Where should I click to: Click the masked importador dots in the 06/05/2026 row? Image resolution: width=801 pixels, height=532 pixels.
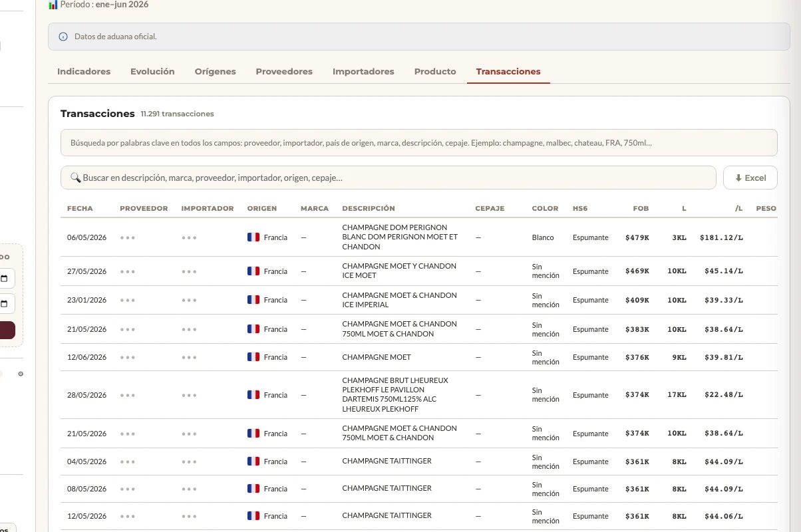[x=189, y=237]
